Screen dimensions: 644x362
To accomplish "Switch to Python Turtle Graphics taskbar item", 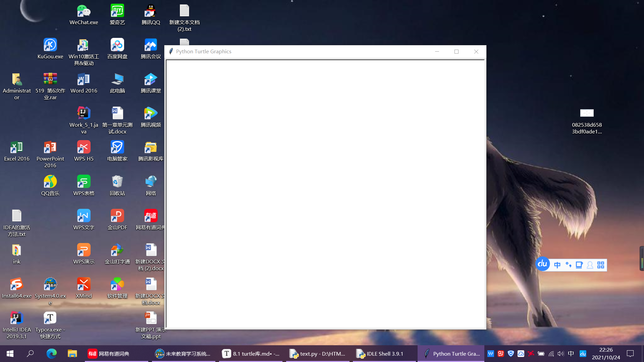I will click(x=451, y=354).
